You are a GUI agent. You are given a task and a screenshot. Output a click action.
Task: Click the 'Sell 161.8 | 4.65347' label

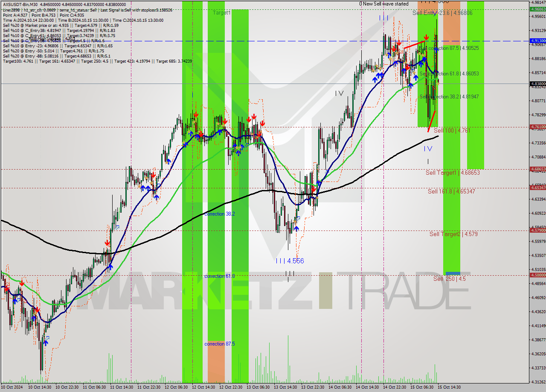coord(451,191)
